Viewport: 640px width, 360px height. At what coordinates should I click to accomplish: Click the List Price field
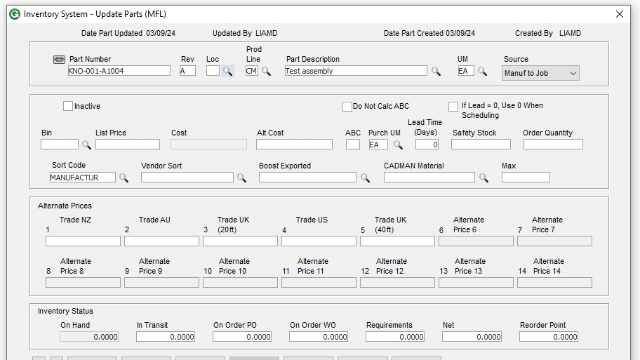point(127,144)
